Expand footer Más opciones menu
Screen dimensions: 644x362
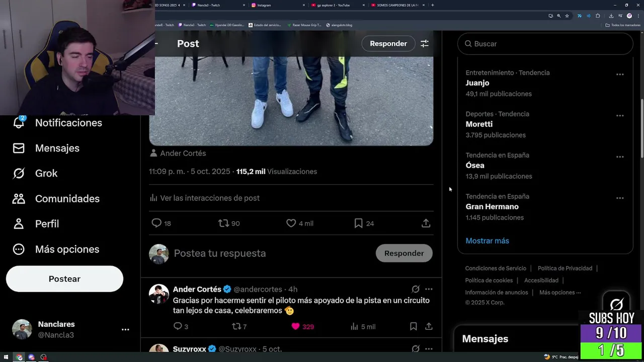(x=560, y=293)
